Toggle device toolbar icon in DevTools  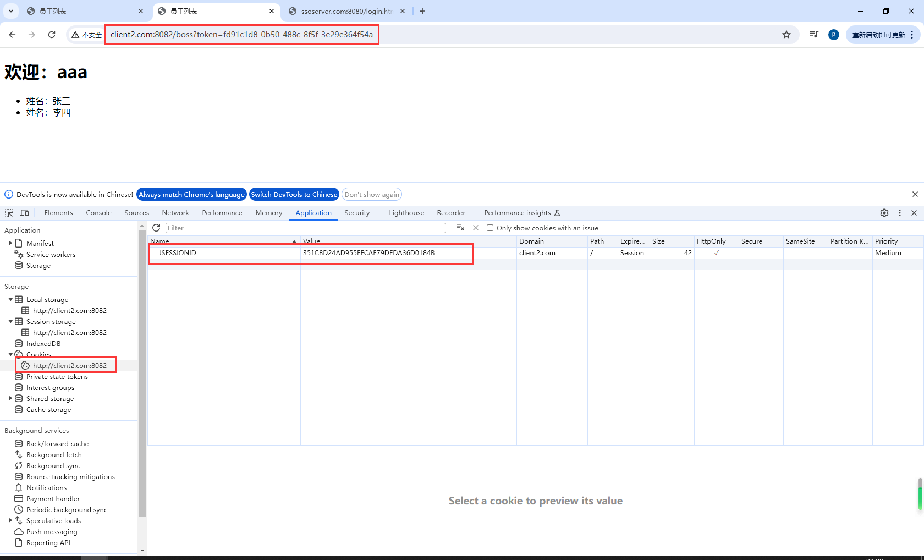24,213
